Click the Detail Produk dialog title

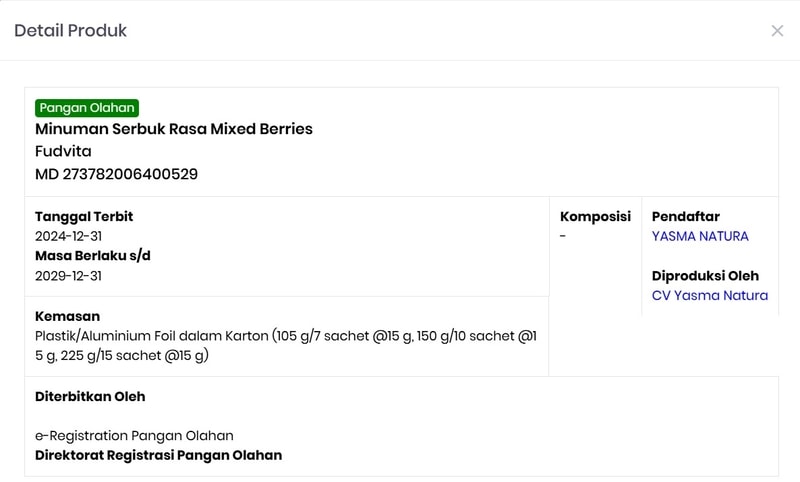coord(70,31)
